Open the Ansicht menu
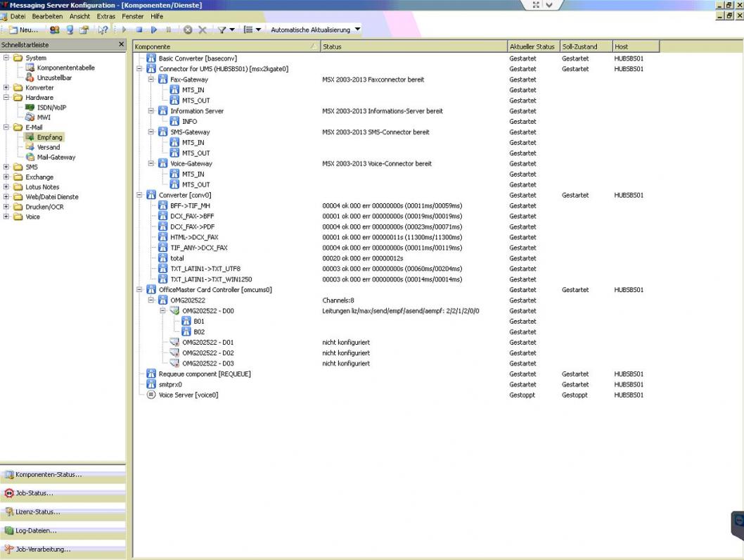Image resolution: width=744 pixels, height=560 pixels. (79, 16)
